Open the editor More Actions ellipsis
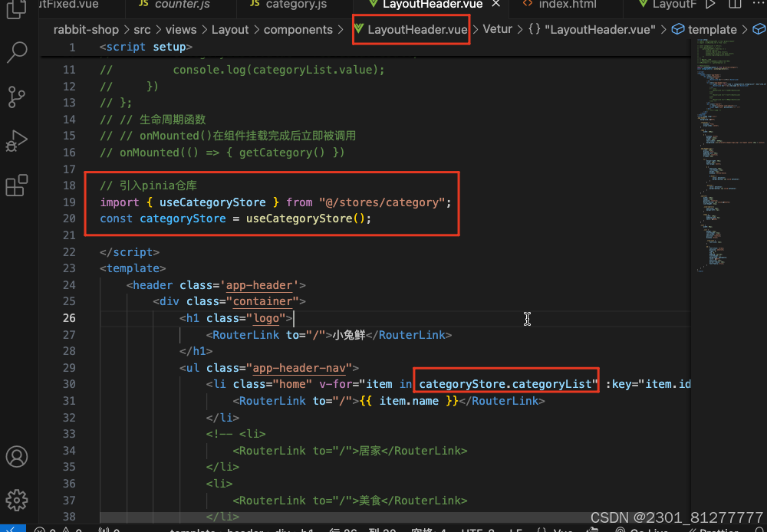The width and height of the screenshot is (767, 532). 759,5
